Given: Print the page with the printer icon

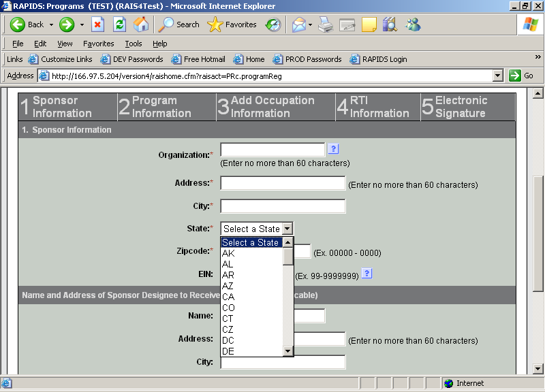Looking at the screenshot, I should coord(326,24).
